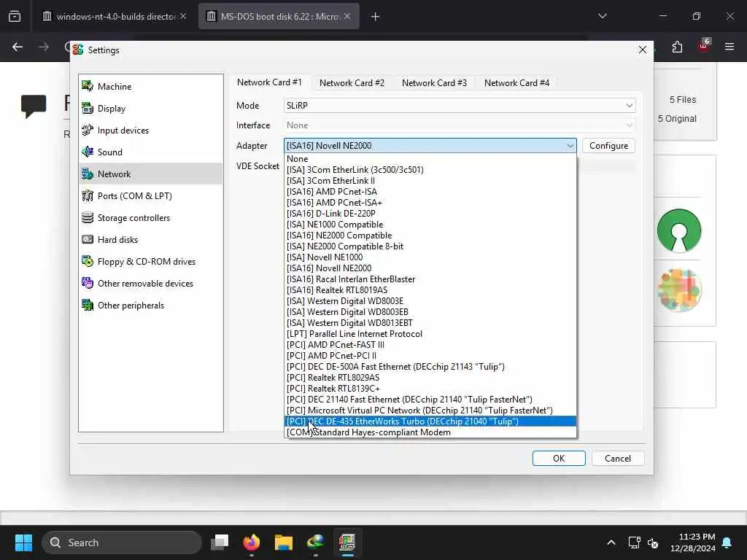Click the browser extensions puzzle icon
This screenshot has width=747, height=560.
[677, 47]
